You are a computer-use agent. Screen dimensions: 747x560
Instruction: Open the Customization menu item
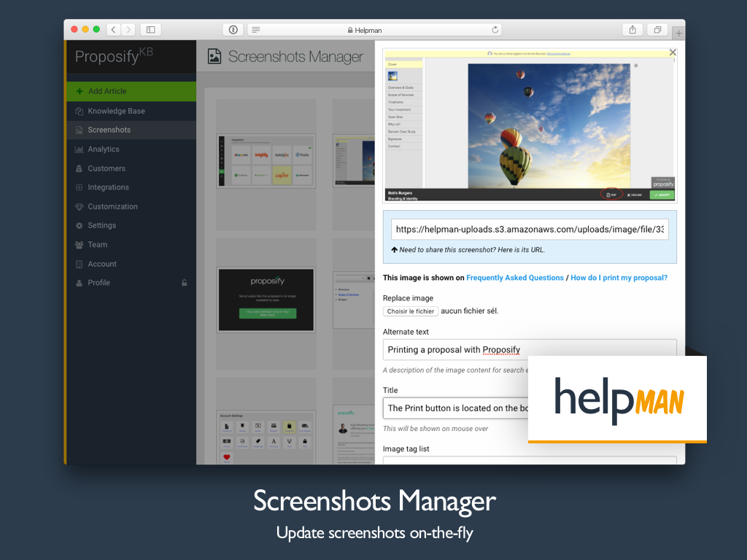[131, 206]
